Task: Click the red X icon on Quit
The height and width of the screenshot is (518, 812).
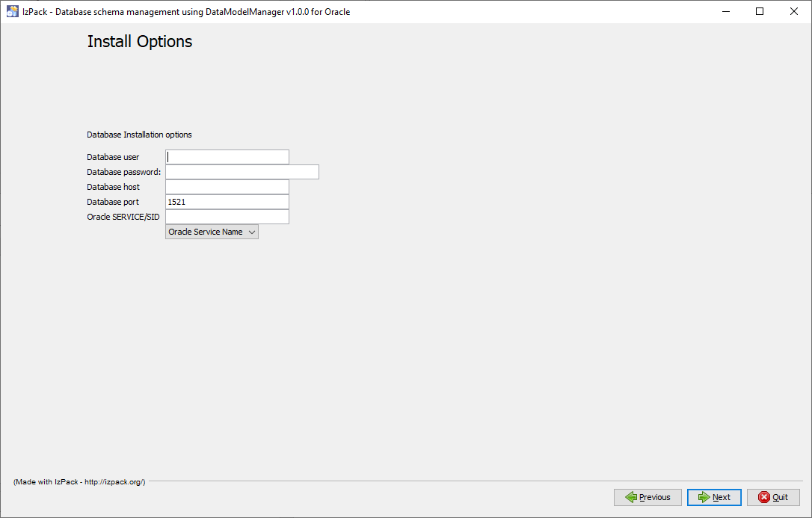Action: click(763, 497)
